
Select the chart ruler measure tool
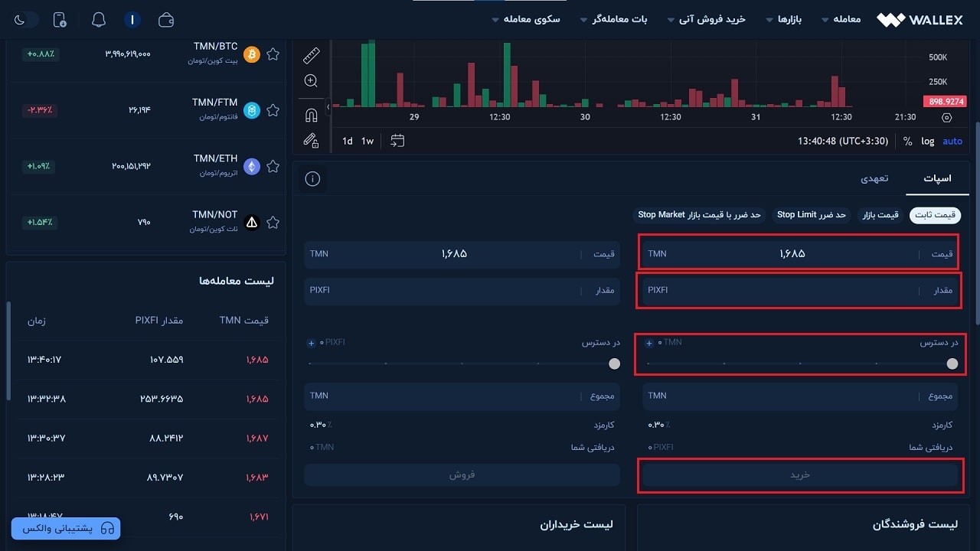pos(311,55)
